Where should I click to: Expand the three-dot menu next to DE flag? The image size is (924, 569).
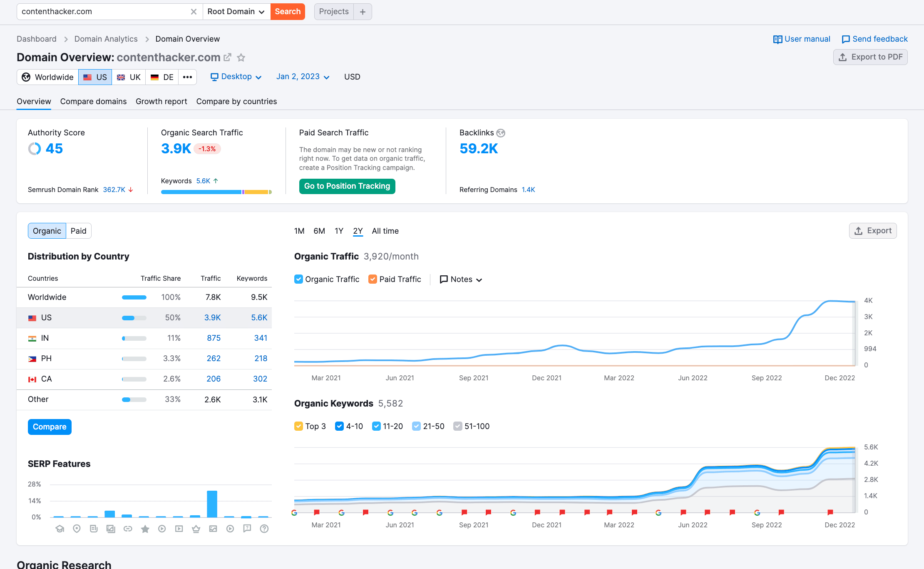(187, 77)
